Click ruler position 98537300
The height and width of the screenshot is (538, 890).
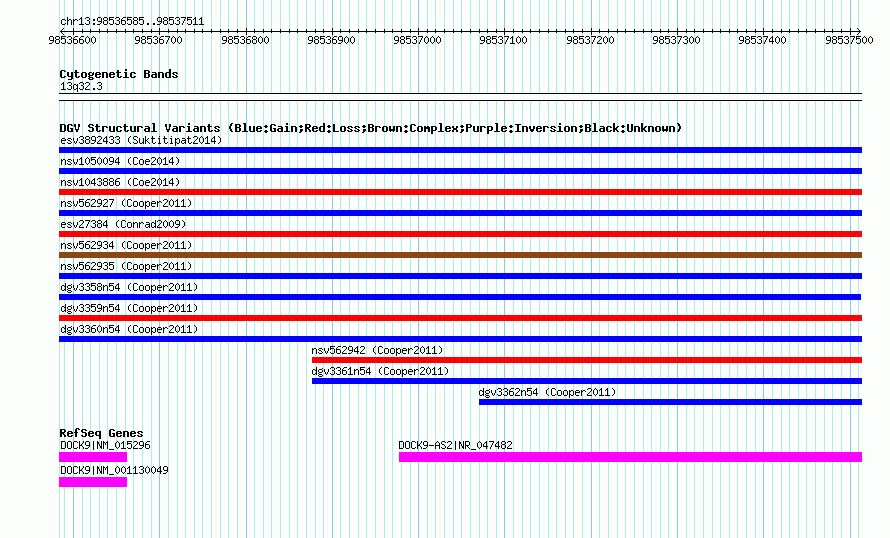point(677,40)
